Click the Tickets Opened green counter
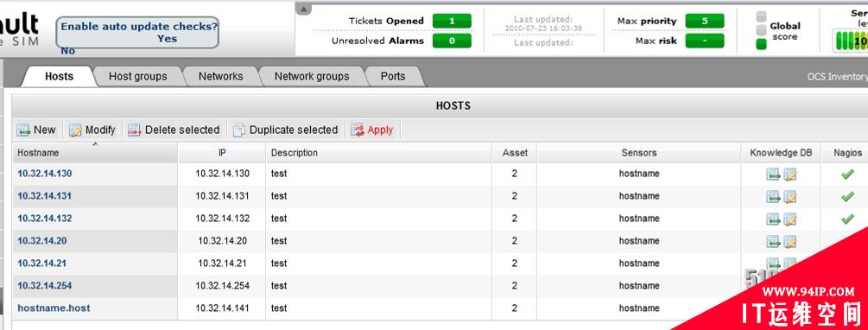This screenshot has width=868, height=330. coord(452,21)
